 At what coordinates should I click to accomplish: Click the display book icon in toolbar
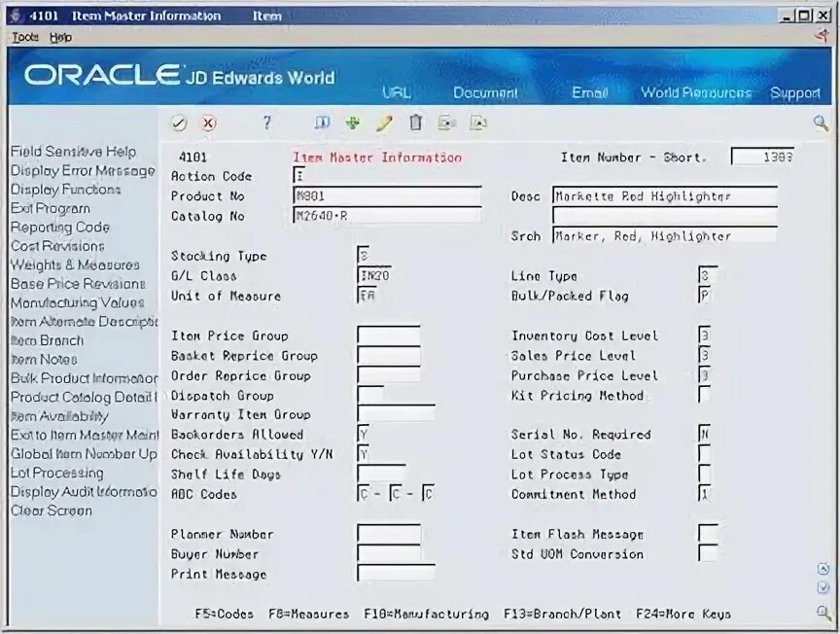point(322,123)
